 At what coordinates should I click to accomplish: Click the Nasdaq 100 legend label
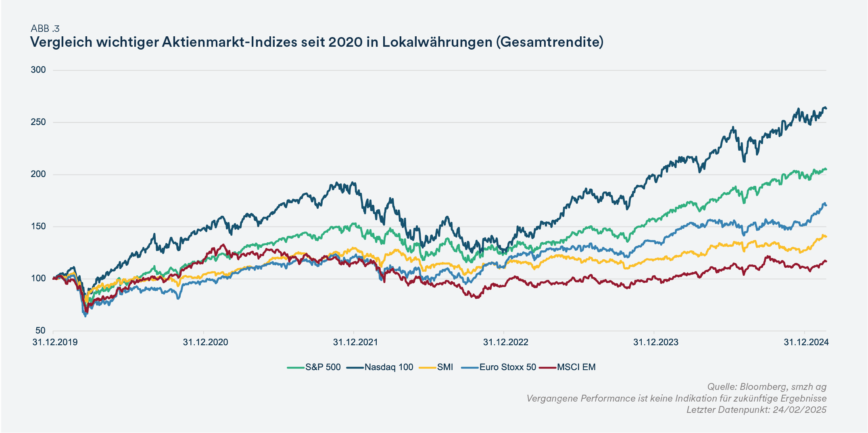389,367
